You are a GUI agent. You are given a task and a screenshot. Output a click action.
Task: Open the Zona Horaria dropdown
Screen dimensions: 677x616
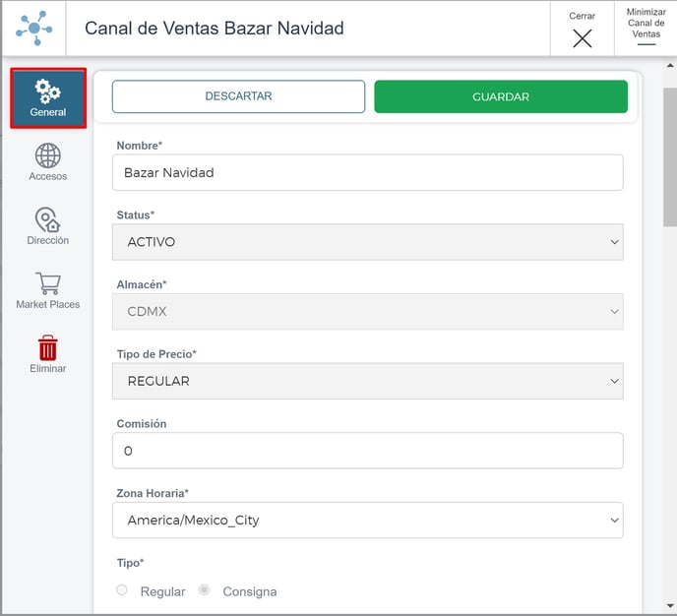367,520
